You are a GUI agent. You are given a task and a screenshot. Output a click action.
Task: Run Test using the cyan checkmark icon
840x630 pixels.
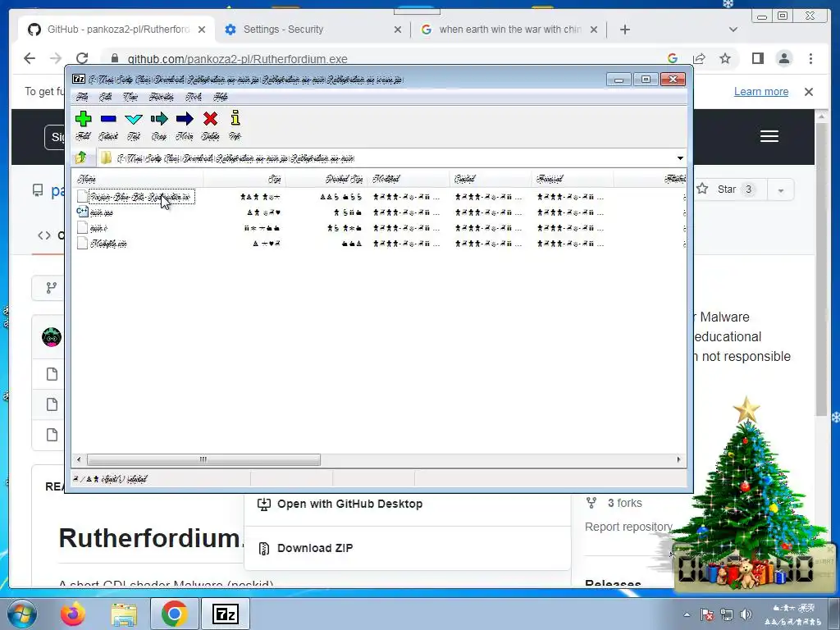pos(134,119)
